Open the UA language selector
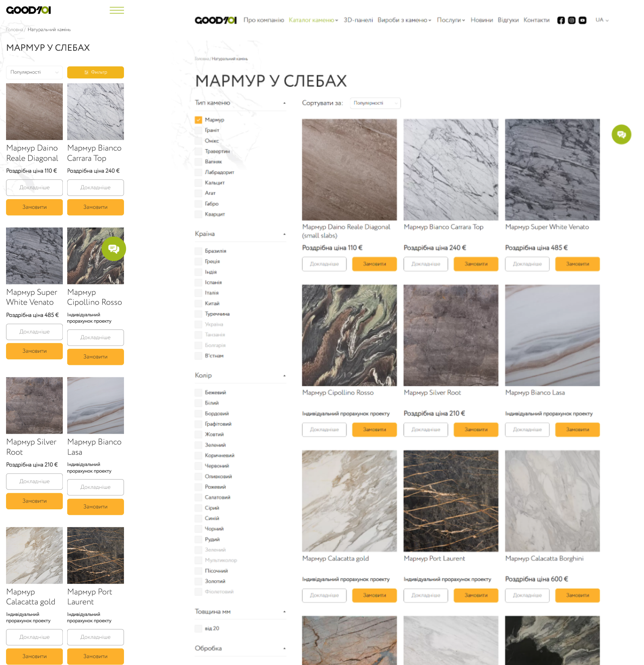 [602, 20]
